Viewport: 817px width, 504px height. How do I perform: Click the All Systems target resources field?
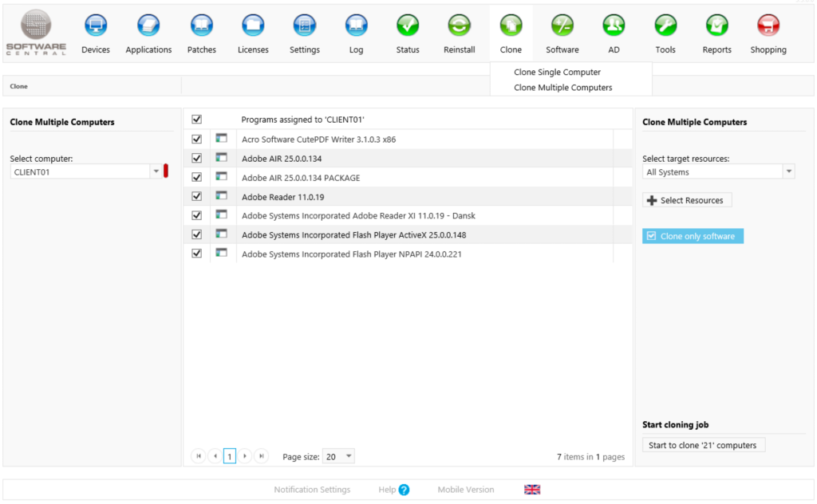(x=712, y=171)
